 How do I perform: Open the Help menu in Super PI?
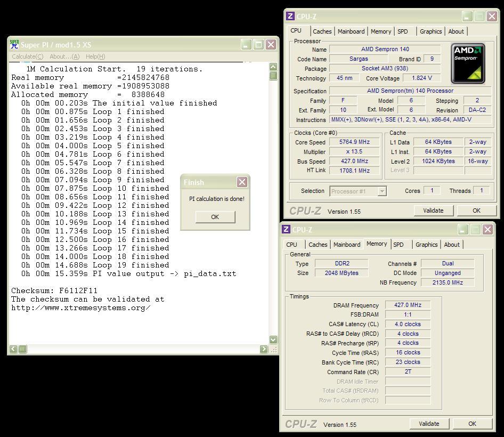[95, 56]
